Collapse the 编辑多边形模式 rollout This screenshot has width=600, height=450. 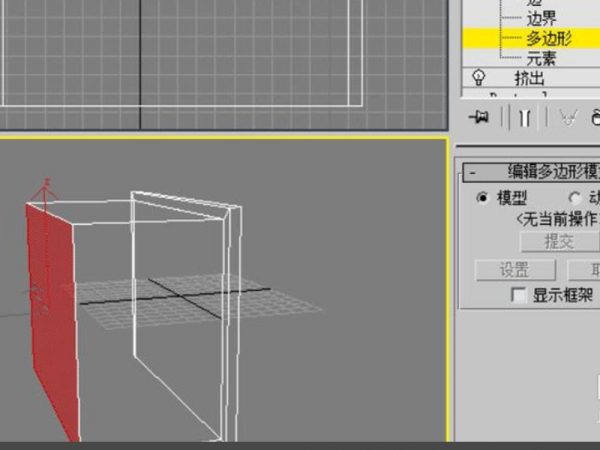coord(473,173)
